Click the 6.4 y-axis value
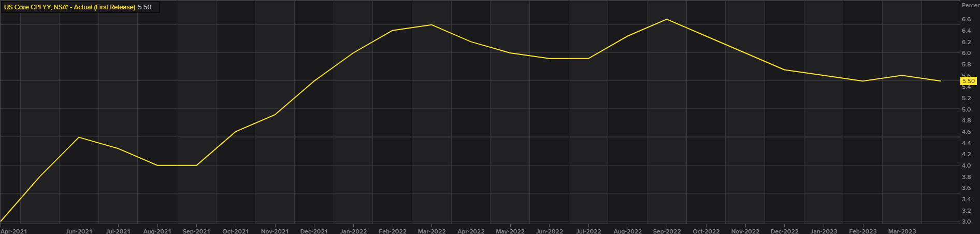The width and height of the screenshot is (980, 234). (967, 31)
